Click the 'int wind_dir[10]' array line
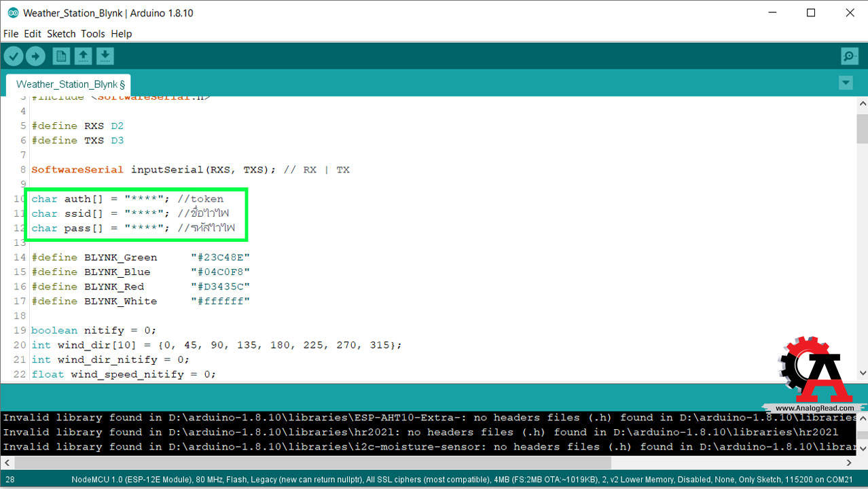 tap(217, 345)
